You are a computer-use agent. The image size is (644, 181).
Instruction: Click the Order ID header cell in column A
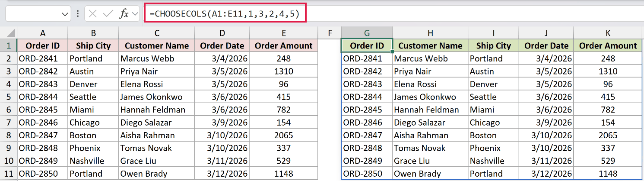coord(42,45)
